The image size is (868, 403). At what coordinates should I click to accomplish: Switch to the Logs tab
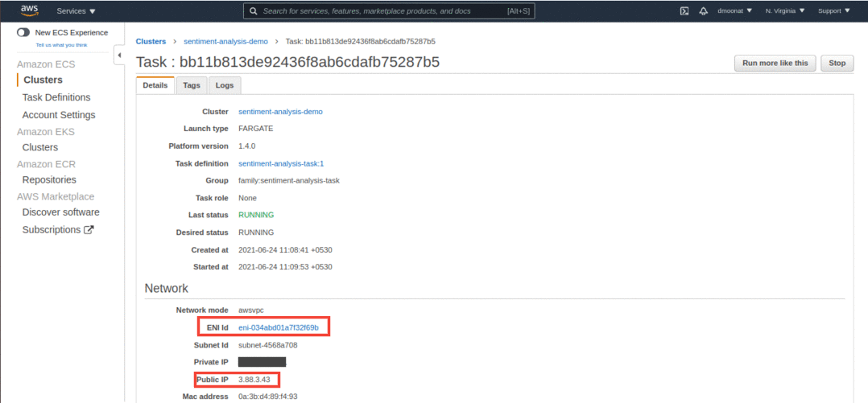[225, 85]
